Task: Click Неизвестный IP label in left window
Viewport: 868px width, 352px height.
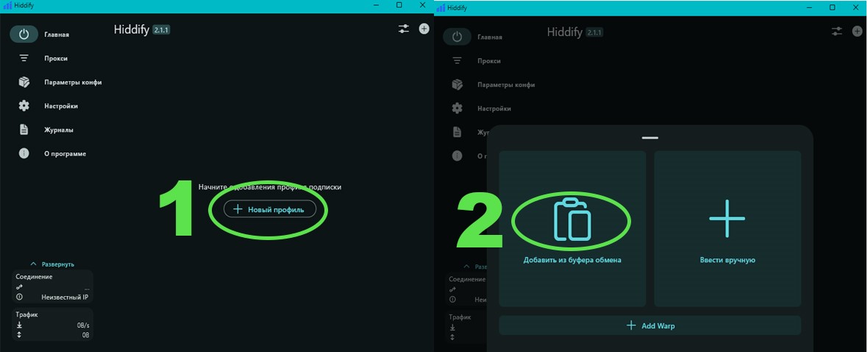Action: [x=65, y=297]
